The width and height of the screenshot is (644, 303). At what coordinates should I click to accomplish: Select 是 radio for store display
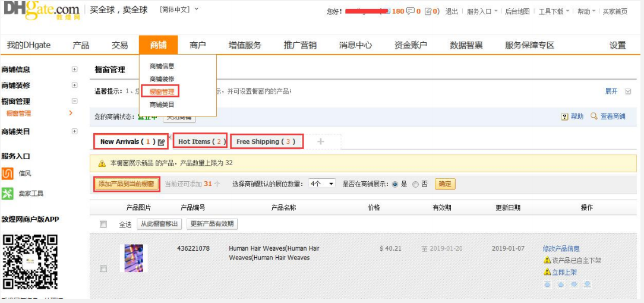click(x=395, y=184)
